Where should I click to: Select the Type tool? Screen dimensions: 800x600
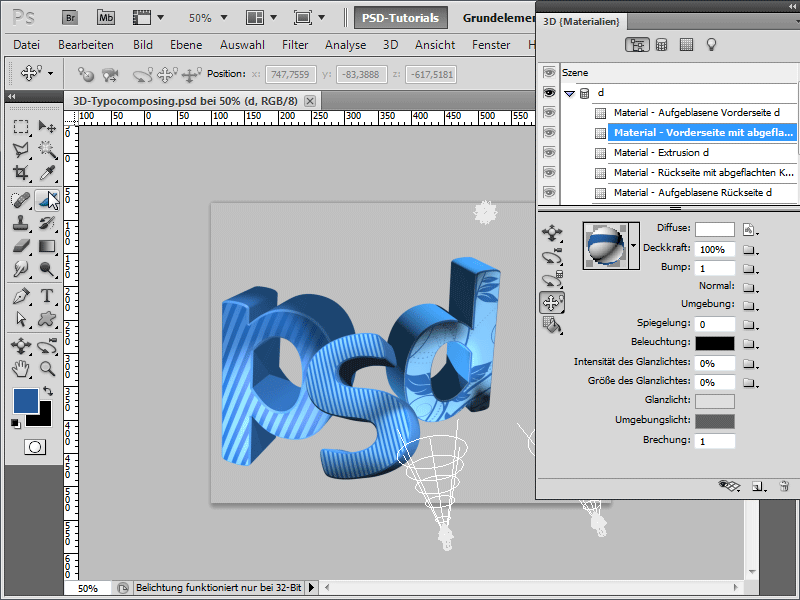tap(47, 296)
